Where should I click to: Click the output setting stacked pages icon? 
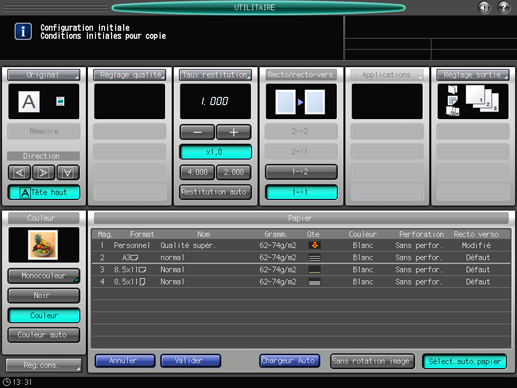[x=482, y=98]
